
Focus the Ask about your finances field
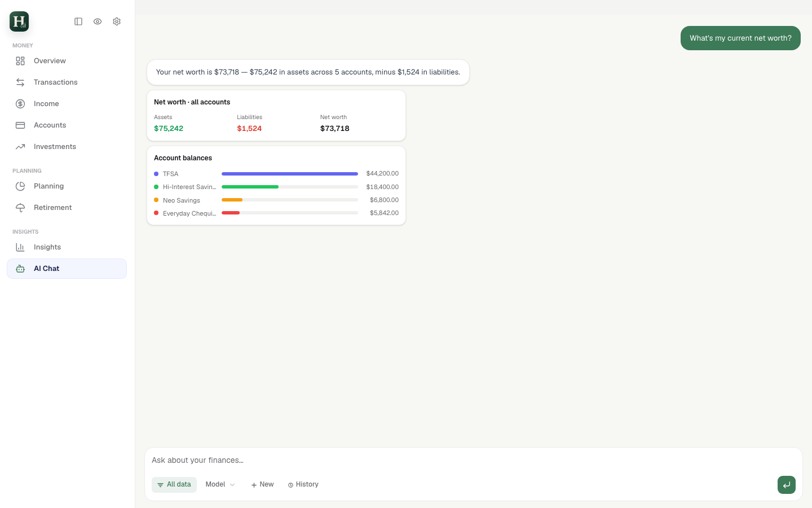tap(474, 460)
